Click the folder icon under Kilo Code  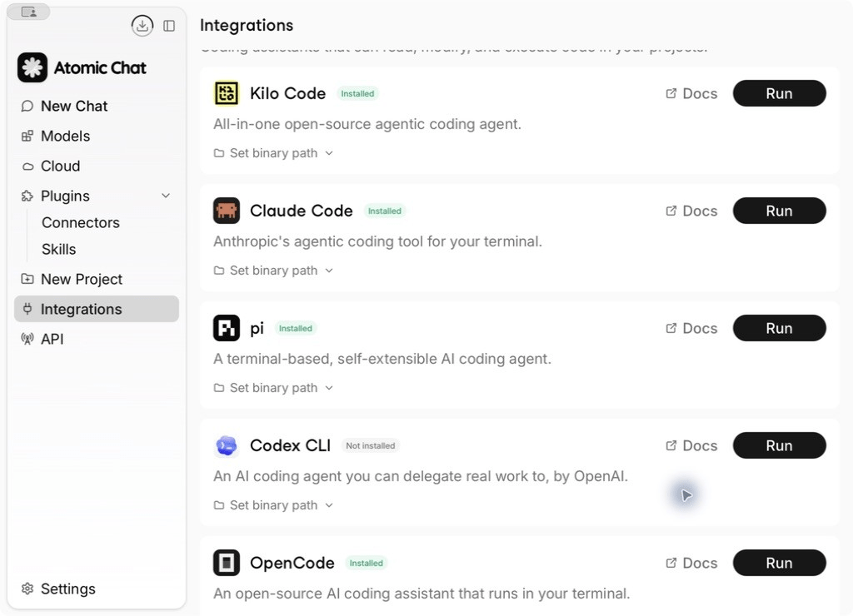click(x=219, y=153)
